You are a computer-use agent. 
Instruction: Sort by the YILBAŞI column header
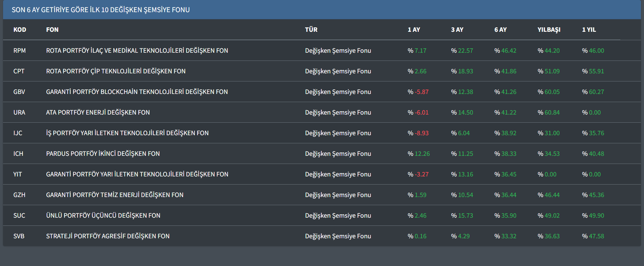[x=549, y=30]
